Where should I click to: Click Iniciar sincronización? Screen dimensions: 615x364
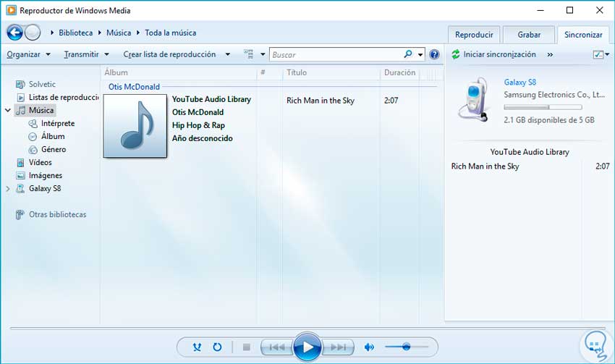493,54
